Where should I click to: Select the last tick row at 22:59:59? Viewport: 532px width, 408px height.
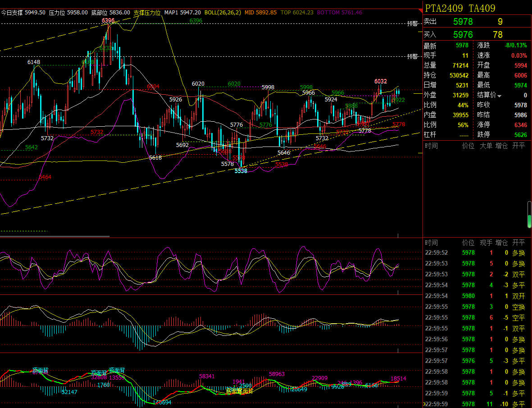[x=475, y=404]
